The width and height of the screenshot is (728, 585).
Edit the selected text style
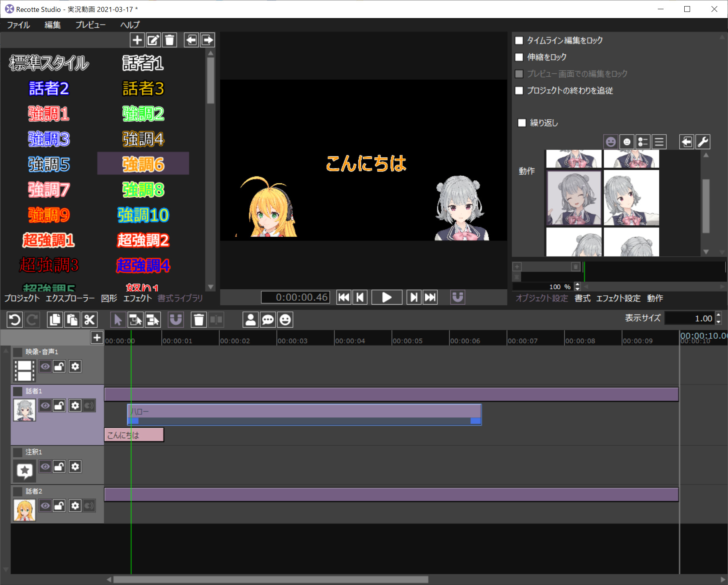[153, 40]
